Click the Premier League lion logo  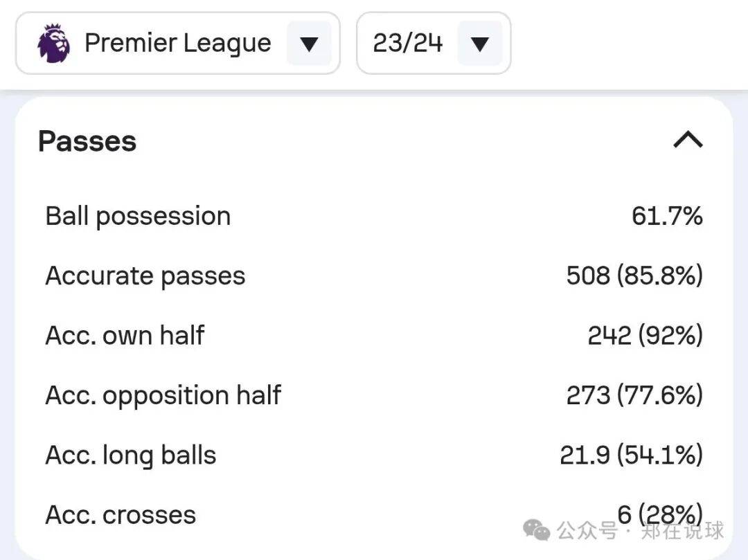(x=54, y=43)
